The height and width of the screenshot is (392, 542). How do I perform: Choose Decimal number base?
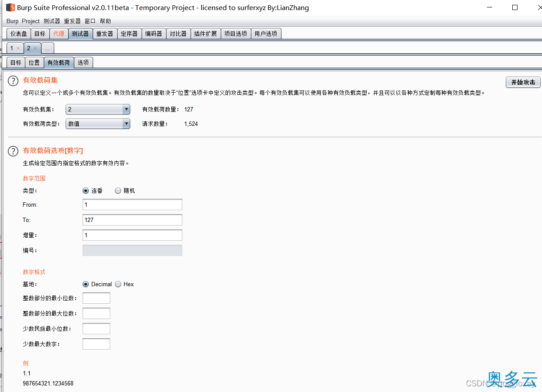click(x=86, y=284)
